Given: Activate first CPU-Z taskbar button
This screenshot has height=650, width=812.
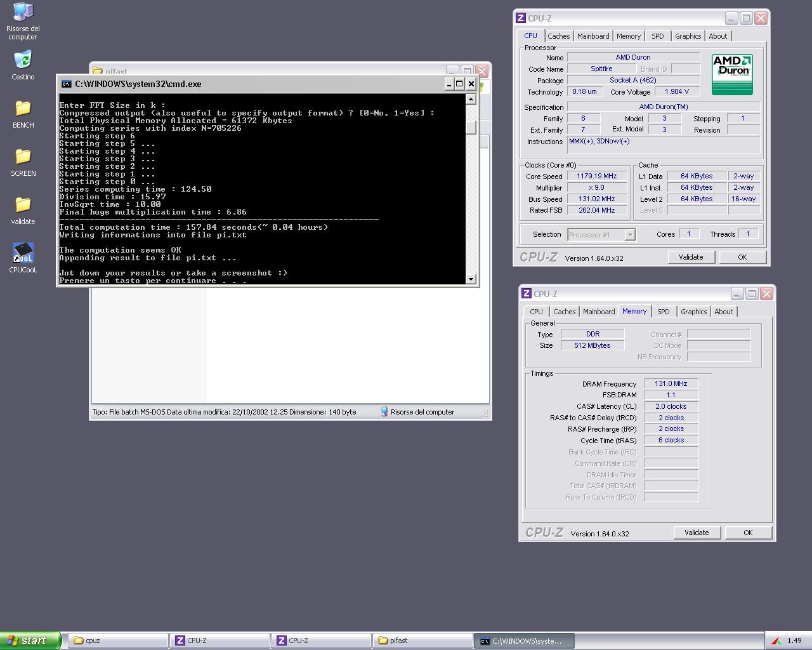Looking at the screenshot, I should click(220, 640).
